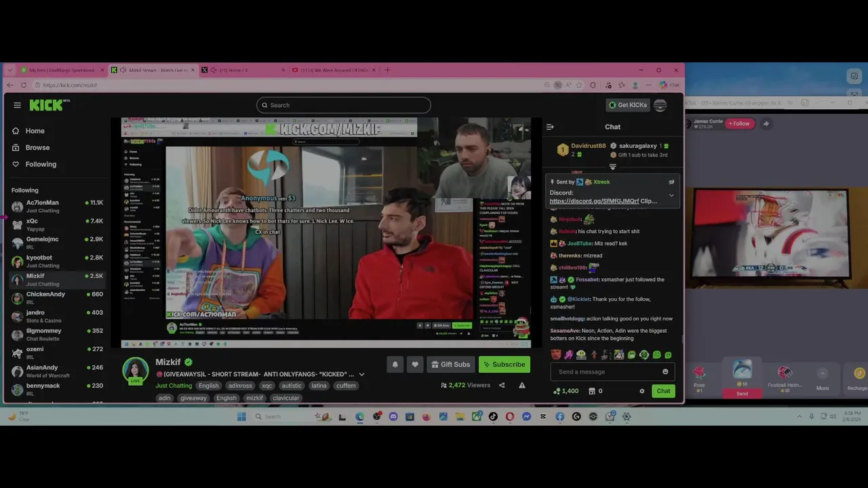Switch to DraftKings Sportsbook browser tab

62,70
